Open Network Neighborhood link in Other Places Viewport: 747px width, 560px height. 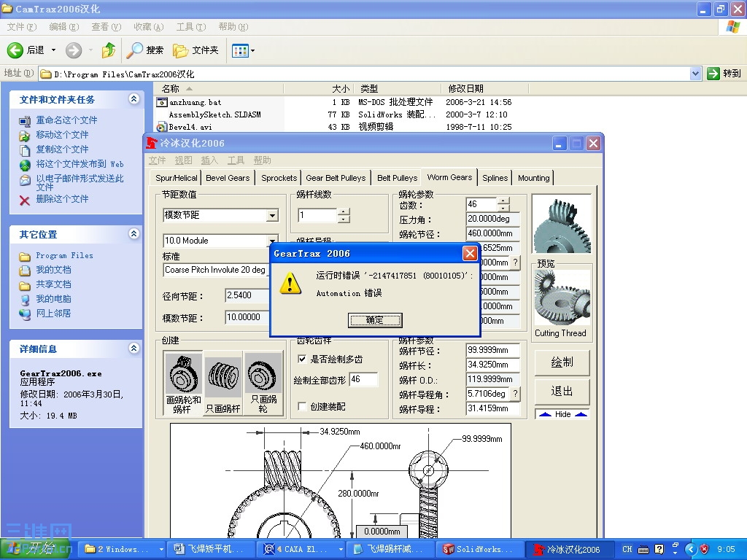pyautogui.click(x=53, y=314)
